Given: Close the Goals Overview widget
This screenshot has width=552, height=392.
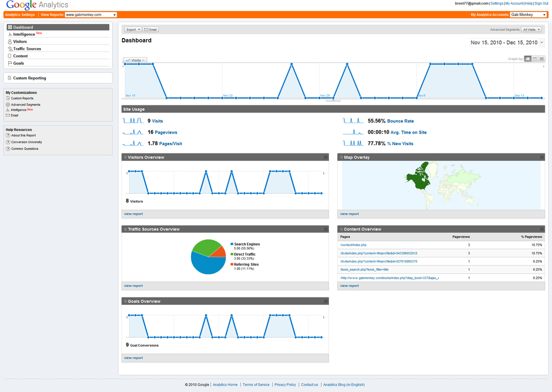Looking at the screenshot, I should click(326, 301).
